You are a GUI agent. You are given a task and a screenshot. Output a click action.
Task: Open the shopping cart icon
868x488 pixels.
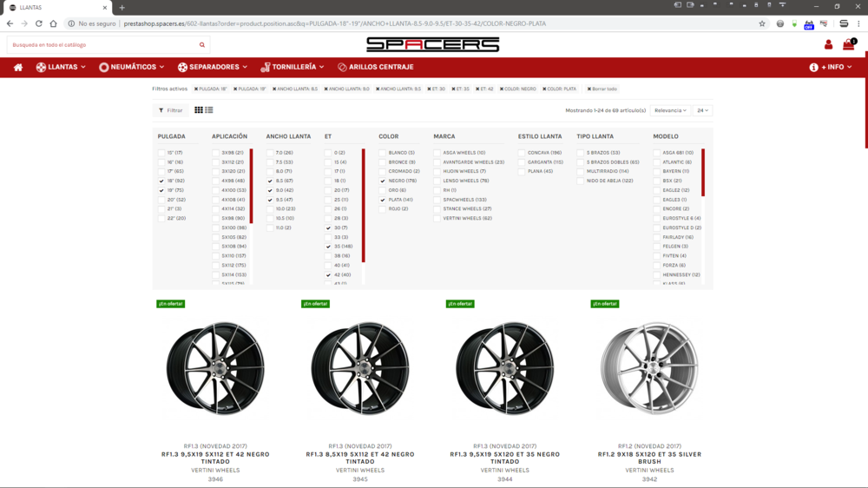[849, 44]
